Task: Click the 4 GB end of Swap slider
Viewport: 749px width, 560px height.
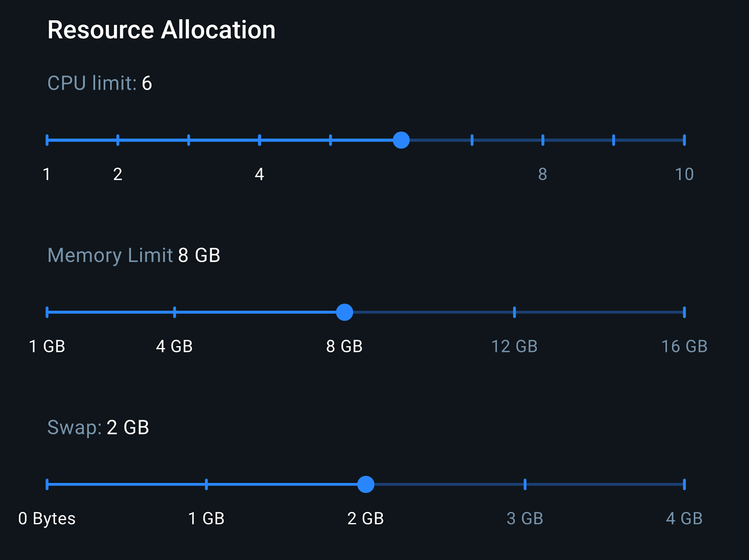Action: coord(684,485)
